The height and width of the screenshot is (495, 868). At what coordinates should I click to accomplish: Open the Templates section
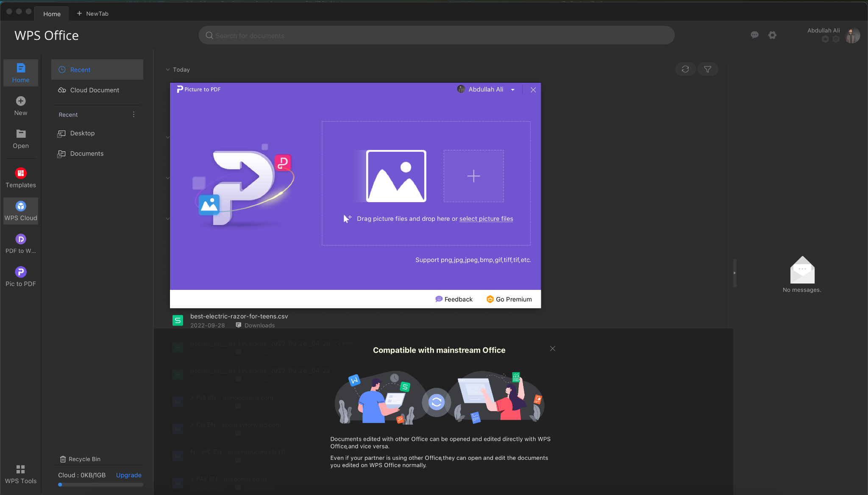[x=21, y=178]
